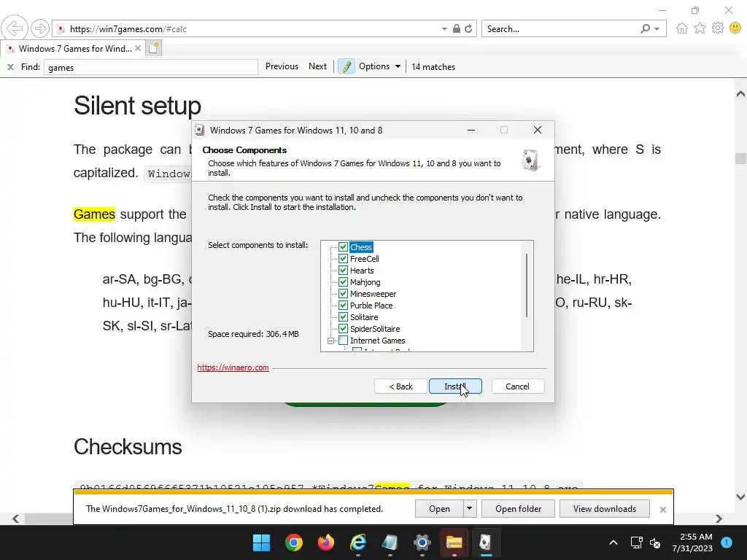747x560 pixels.
Task: Refresh the page with the reload icon
Action: click(x=469, y=28)
